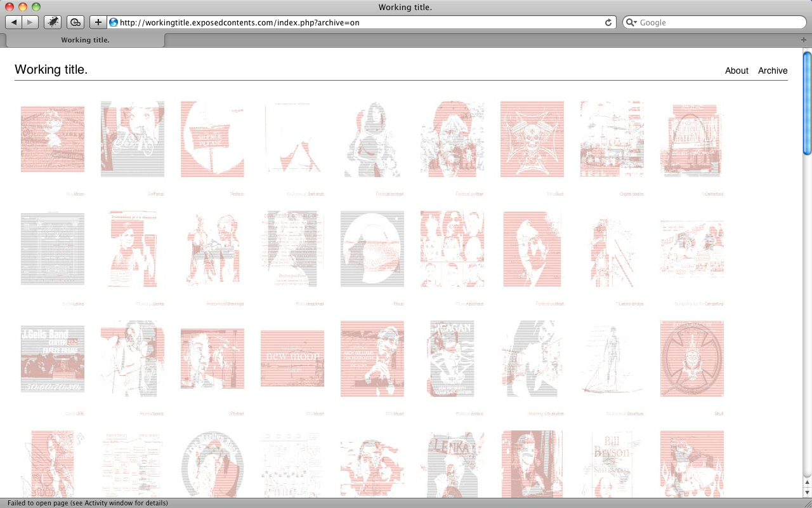Click inside the Google search field
The image size is (812, 508).
click(717, 22)
